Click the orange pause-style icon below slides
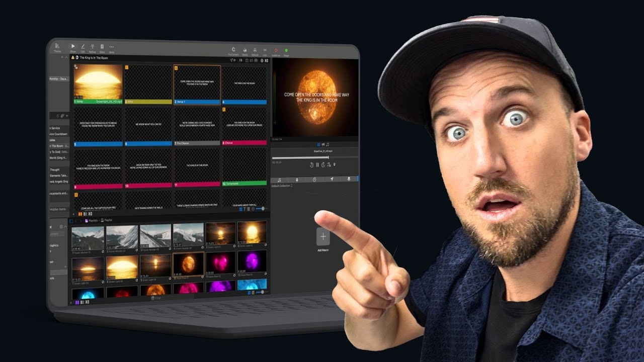This screenshot has height=362, width=644. (80, 214)
